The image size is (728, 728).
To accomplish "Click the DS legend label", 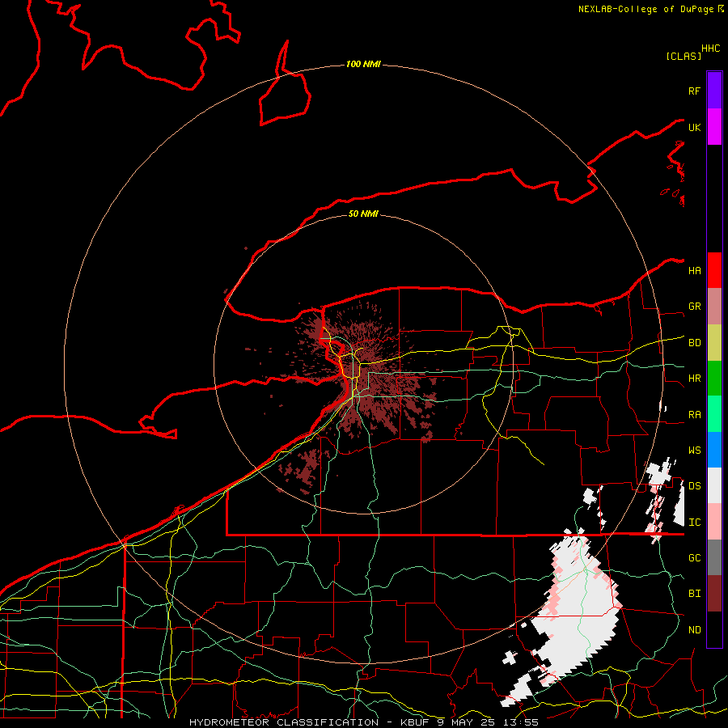I will [694, 486].
